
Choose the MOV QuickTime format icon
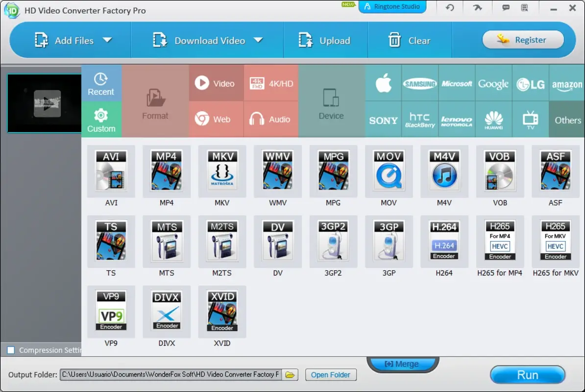[x=389, y=171]
